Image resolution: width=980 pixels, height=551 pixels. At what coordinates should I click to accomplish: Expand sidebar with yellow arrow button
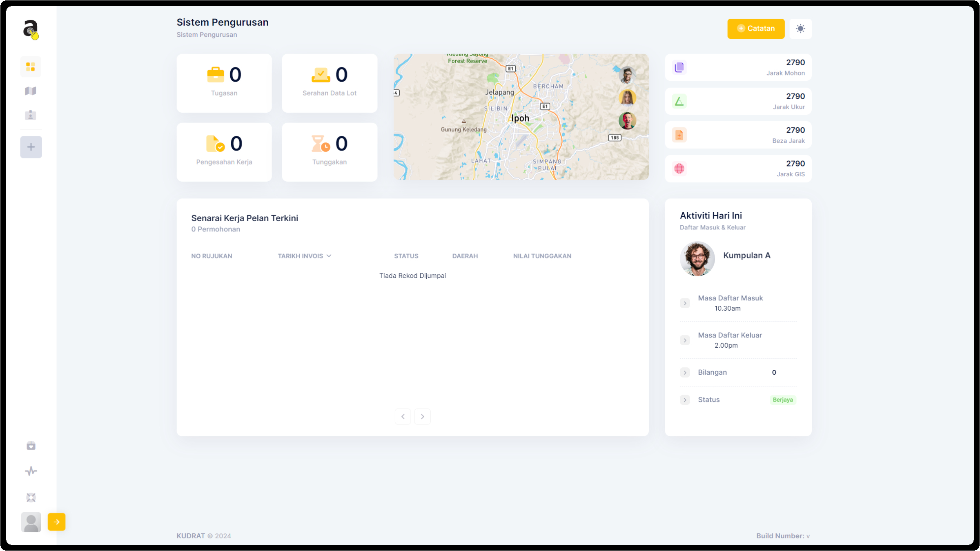pos(56,522)
